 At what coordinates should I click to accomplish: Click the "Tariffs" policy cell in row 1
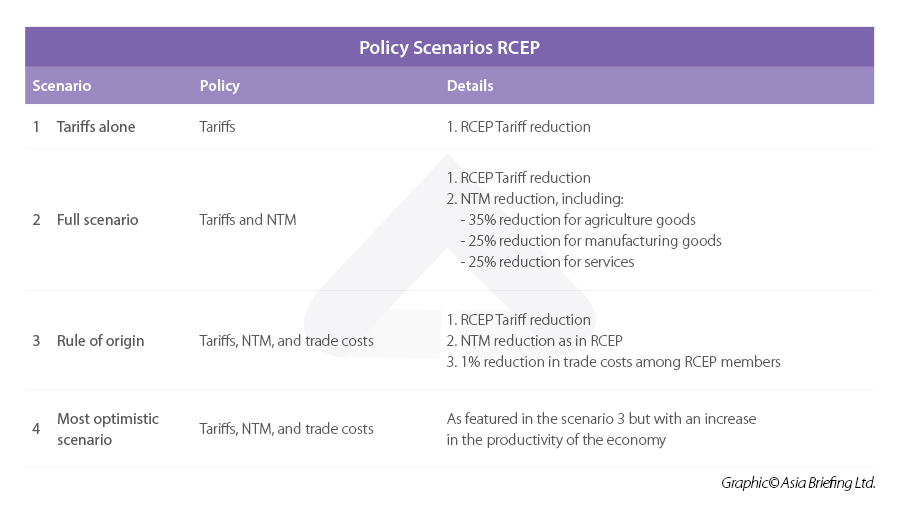click(217, 127)
